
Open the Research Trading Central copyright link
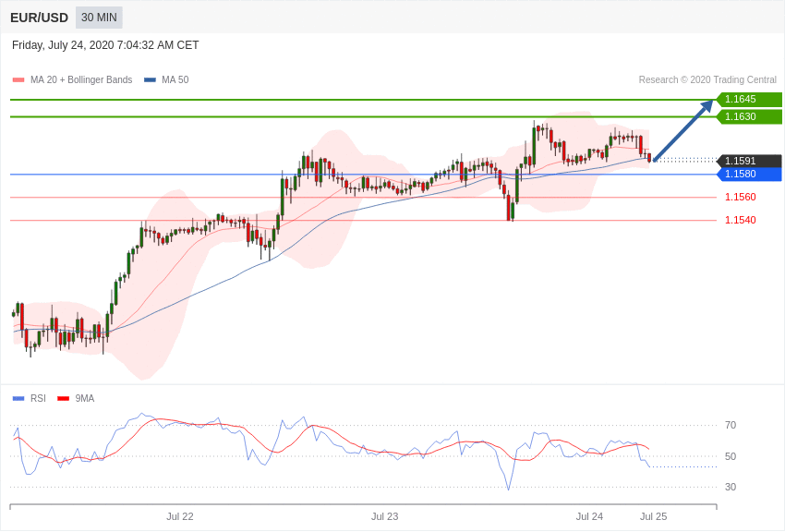(x=707, y=80)
